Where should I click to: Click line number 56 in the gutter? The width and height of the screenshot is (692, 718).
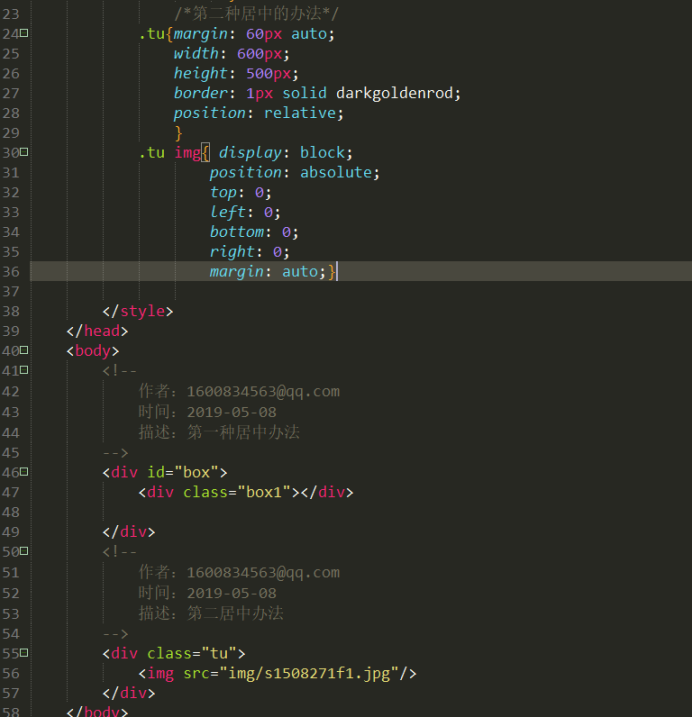click(11, 674)
